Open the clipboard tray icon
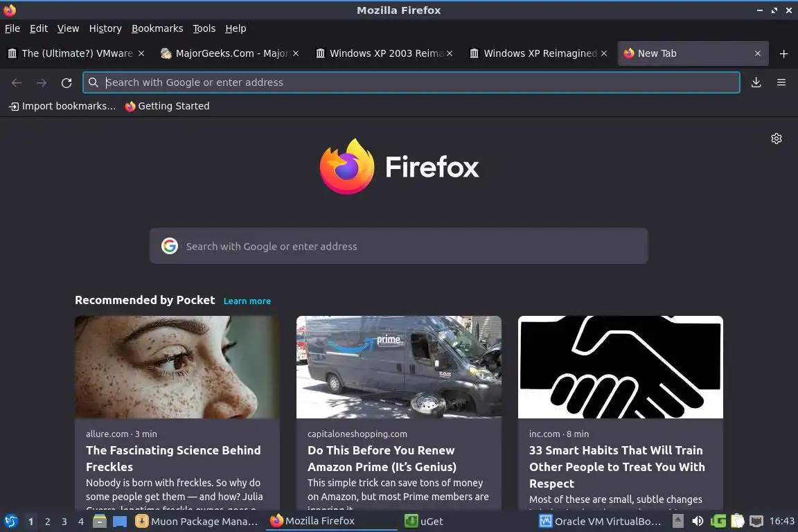Image resolution: width=798 pixels, height=532 pixels. 738,522
